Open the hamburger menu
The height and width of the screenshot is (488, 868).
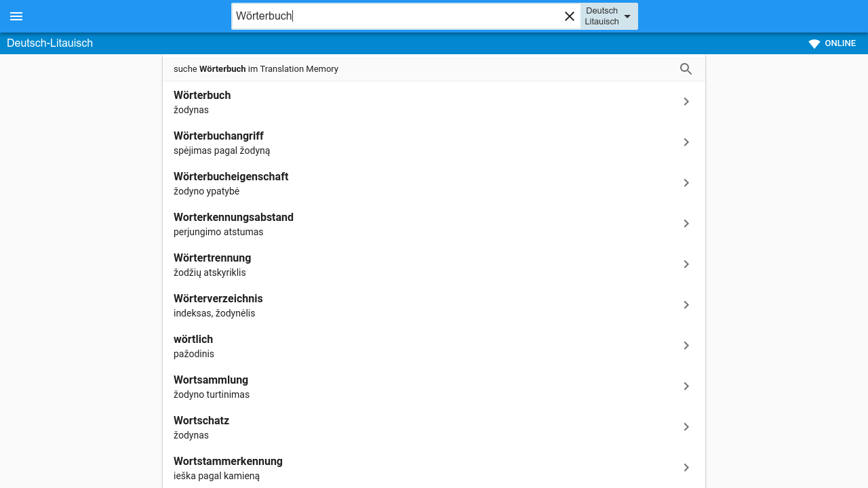16,16
